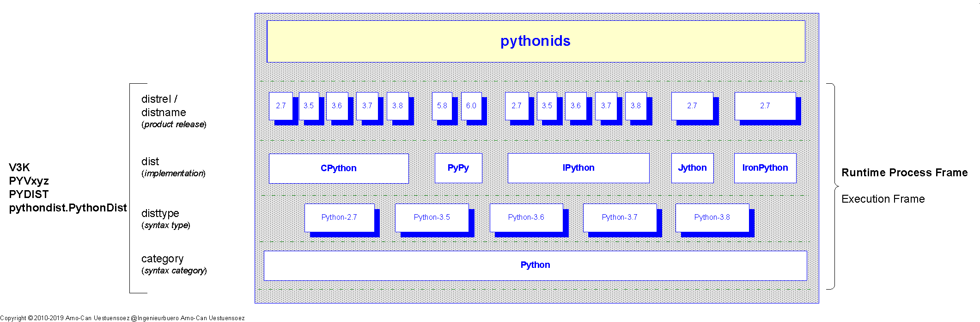Click the 'V3K' bold text
This screenshot has width=980, height=322.
tap(19, 167)
